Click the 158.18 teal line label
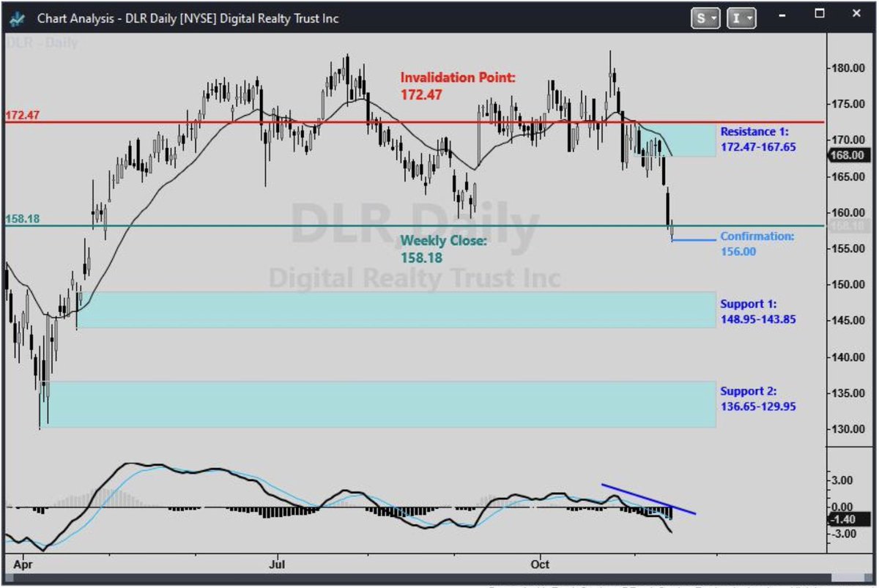This screenshot has width=879, height=588. (x=21, y=219)
